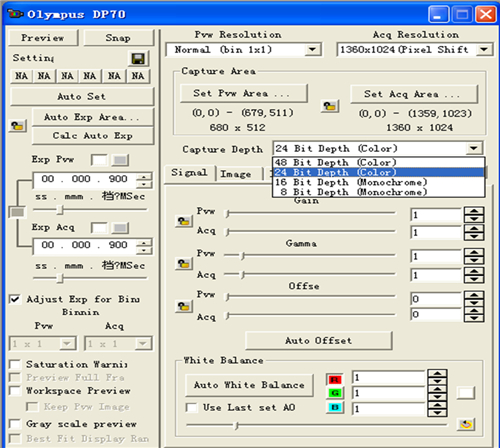
Task: Decrease Gamma Acq with the down arrow
Action: pyautogui.click(x=474, y=279)
